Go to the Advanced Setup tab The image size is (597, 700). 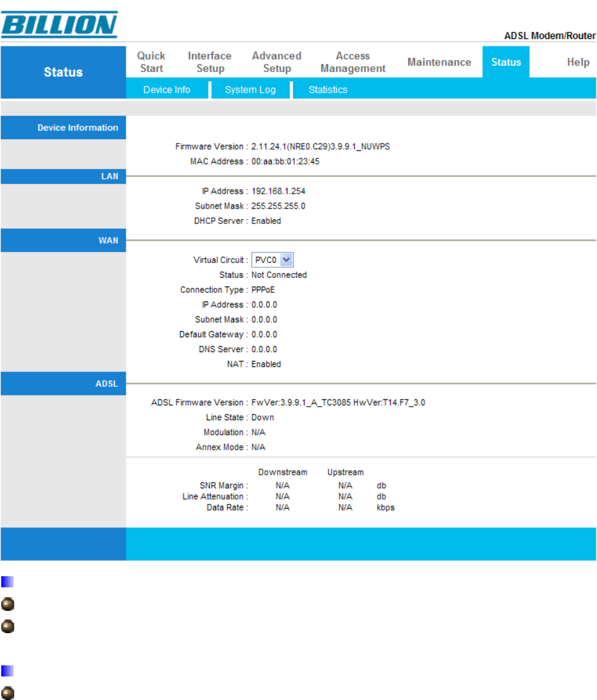tap(277, 62)
